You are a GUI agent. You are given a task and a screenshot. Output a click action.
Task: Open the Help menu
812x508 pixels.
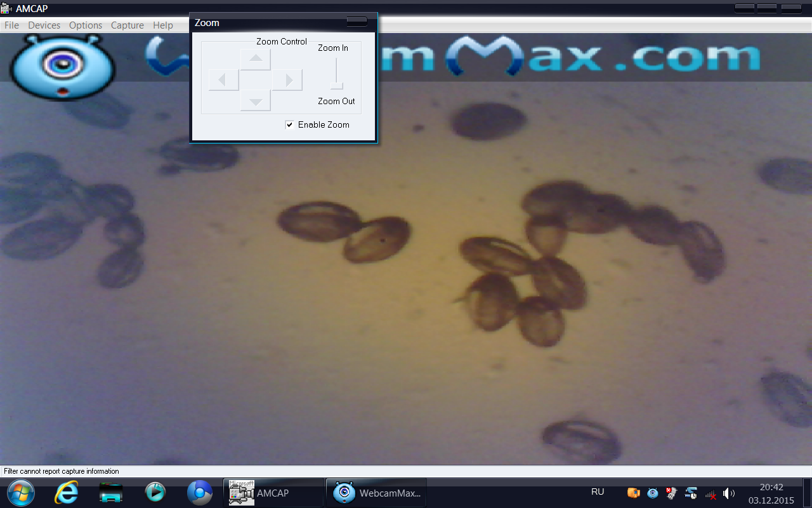point(163,25)
